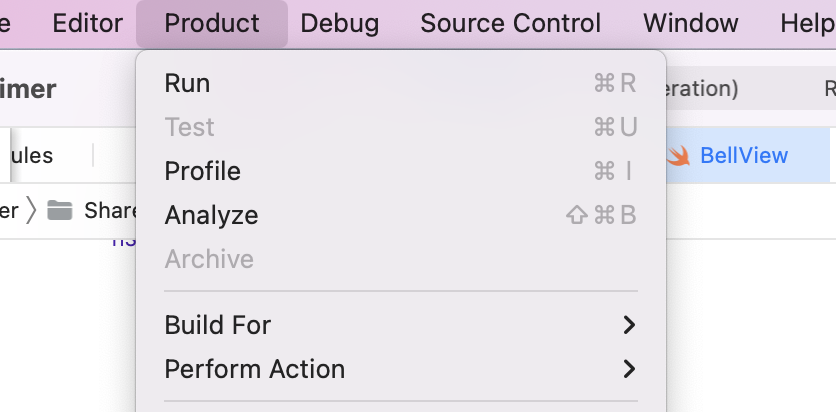Choose Profile in the Product menu
Screen dimensions: 836x412
pos(202,171)
